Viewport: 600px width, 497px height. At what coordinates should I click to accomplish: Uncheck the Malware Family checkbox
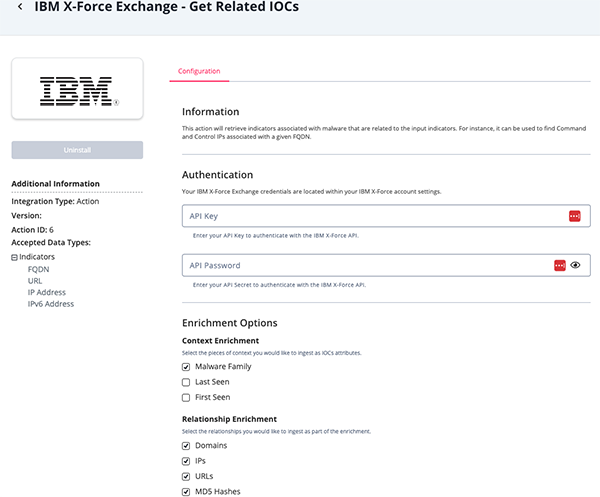point(186,367)
